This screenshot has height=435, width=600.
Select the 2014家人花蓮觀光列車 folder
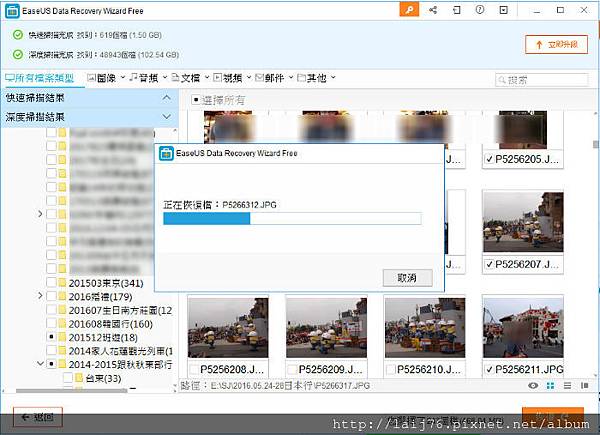point(121,351)
